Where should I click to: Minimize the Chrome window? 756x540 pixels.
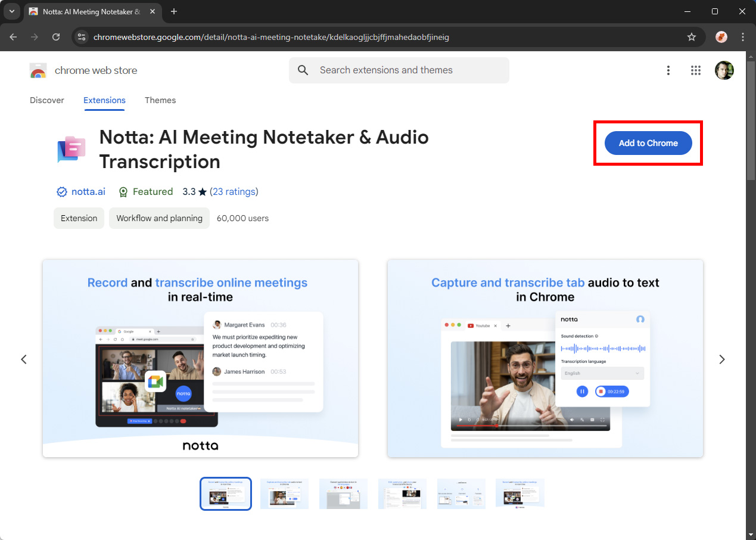[x=687, y=11]
